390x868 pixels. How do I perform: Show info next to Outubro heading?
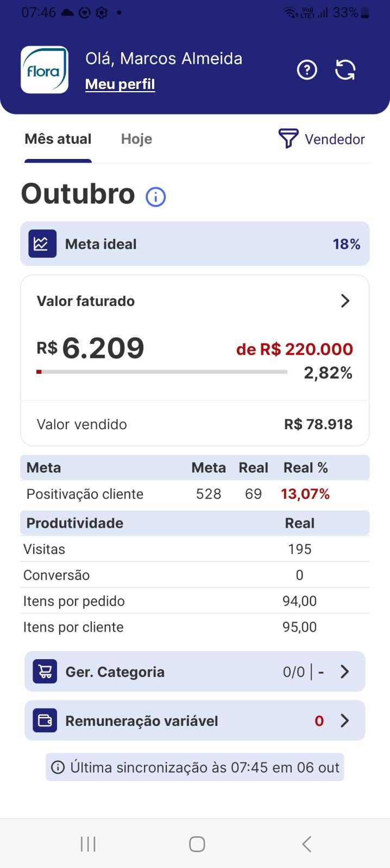(x=156, y=196)
